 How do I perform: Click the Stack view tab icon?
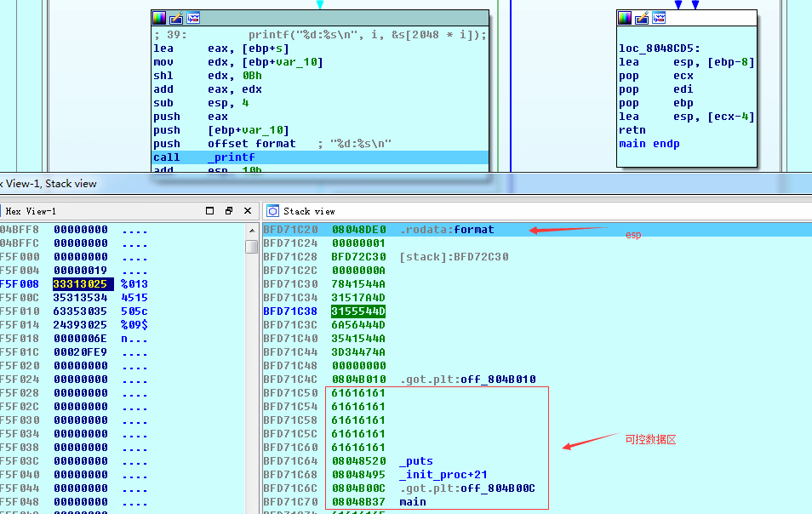coord(273,211)
